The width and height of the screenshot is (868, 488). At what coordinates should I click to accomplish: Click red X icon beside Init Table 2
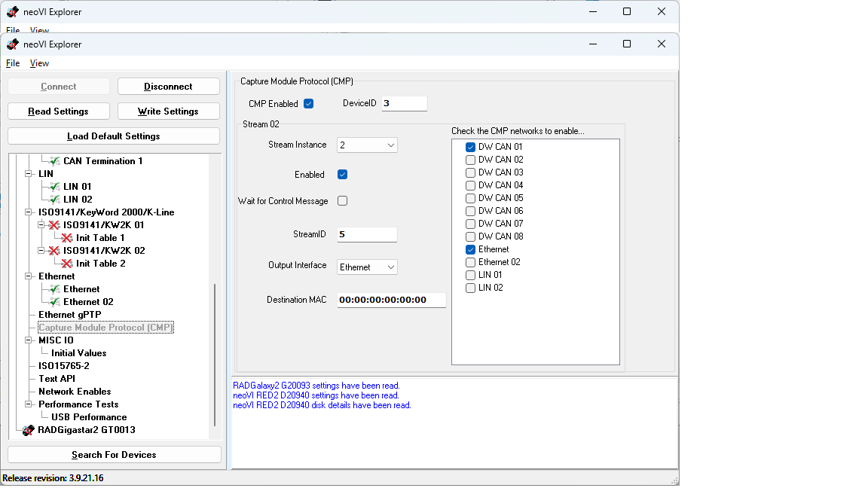67,264
